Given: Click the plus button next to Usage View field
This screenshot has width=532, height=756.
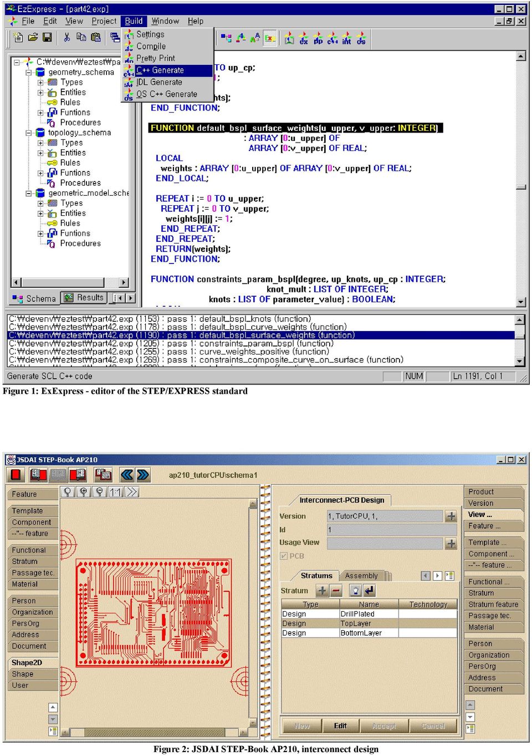Looking at the screenshot, I should click(451, 544).
